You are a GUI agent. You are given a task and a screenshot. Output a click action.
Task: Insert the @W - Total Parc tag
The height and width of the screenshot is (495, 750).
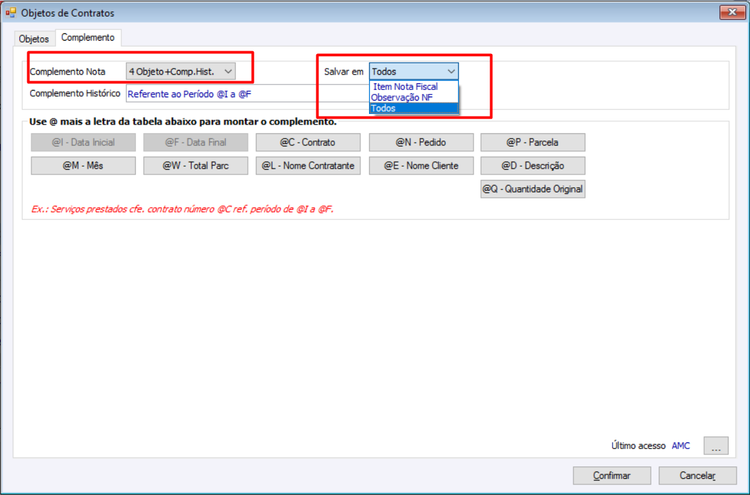pos(196,166)
